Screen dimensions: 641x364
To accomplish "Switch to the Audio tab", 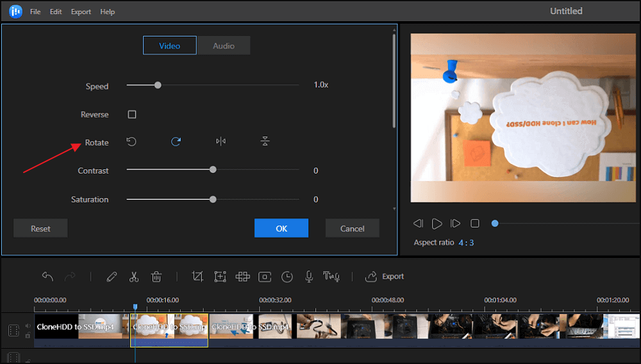I will point(224,45).
